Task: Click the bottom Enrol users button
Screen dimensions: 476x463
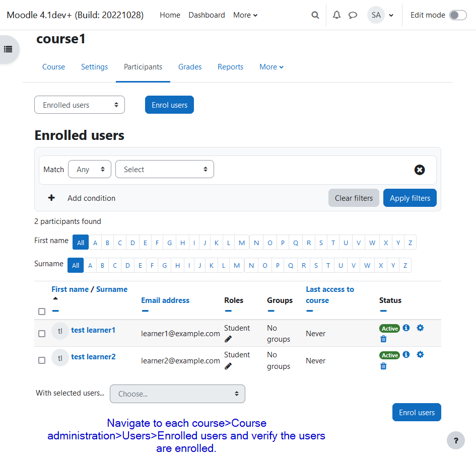Action: [x=417, y=412]
